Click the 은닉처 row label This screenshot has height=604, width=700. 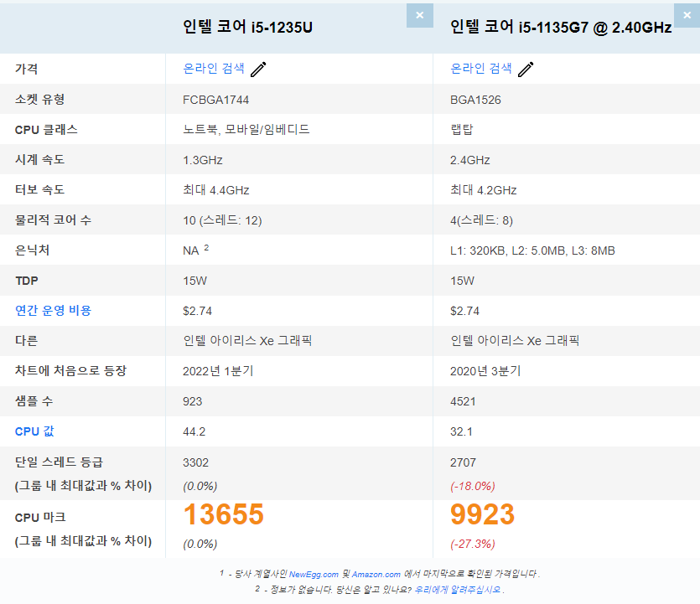[32, 250]
